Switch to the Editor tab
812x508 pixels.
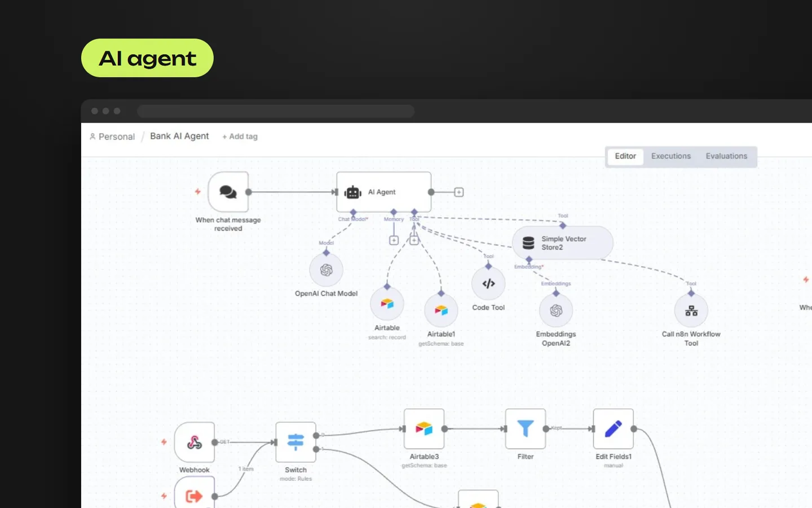625,156
